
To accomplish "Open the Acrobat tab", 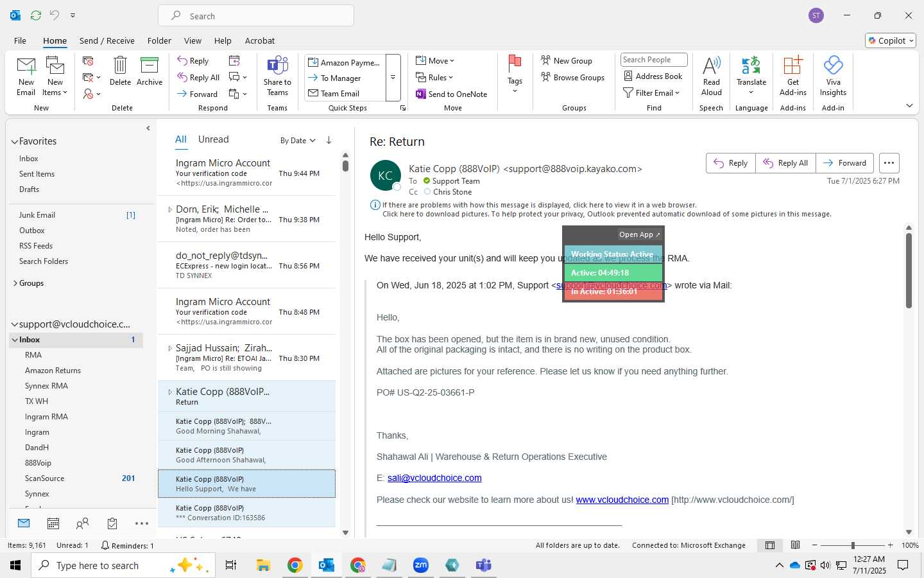I will tap(260, 40).
